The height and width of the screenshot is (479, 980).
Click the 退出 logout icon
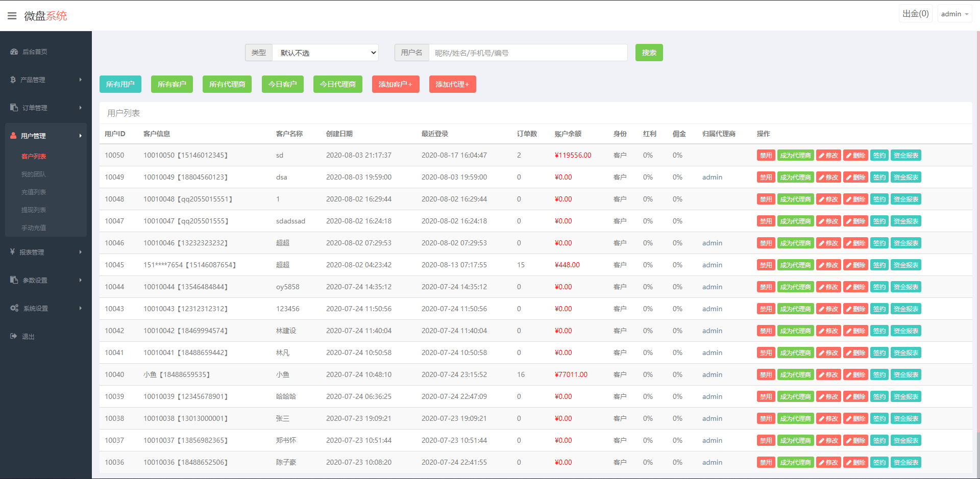click(x=13, y=336)
